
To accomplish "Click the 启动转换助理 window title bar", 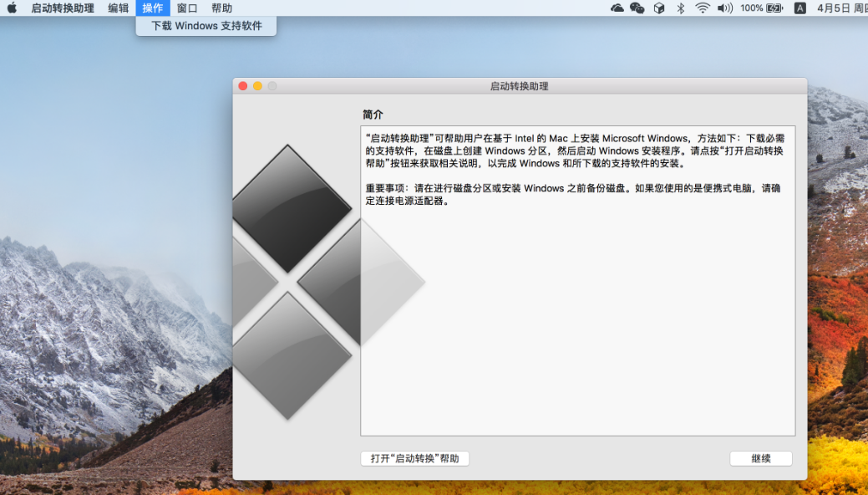I will coord(520,86).
